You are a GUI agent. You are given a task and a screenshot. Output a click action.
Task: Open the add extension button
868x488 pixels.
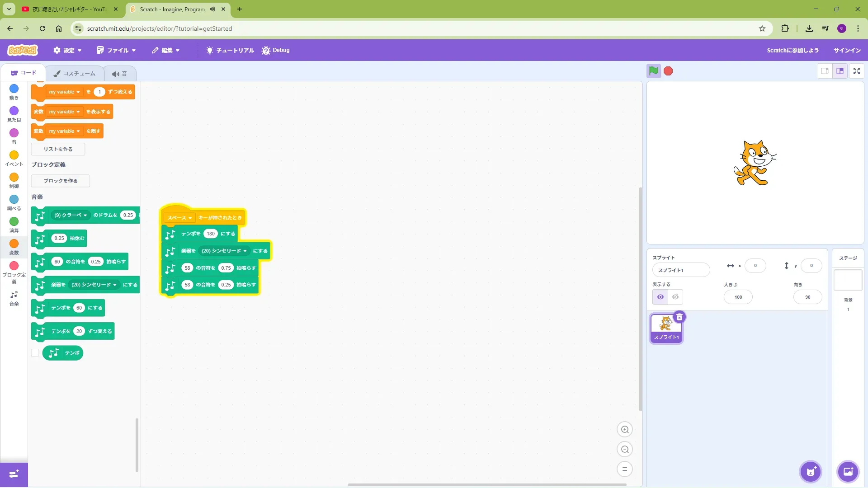[x=14, y=474]
